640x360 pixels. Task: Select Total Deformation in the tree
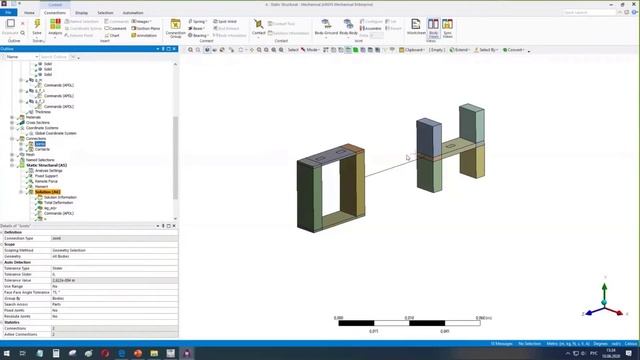pyautogui.click(x=58, y=202)
